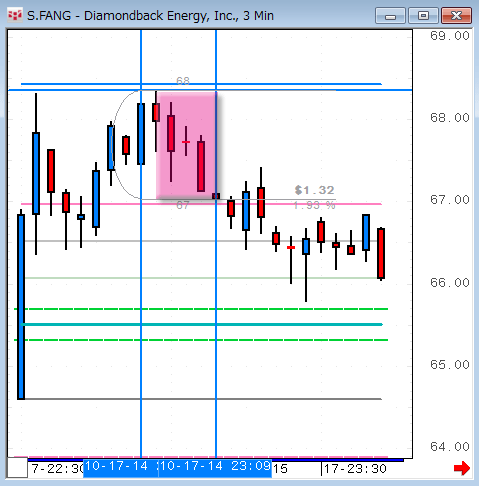Image resolution: width=479 pixels, height=486 pixels.
Task: Click the 64.00 price axis label
Action: pos(450,446)
